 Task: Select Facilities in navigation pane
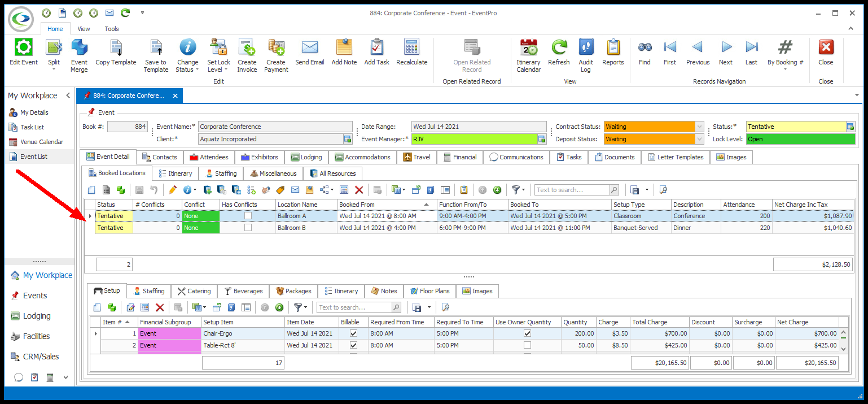click(x=37, y=336)
